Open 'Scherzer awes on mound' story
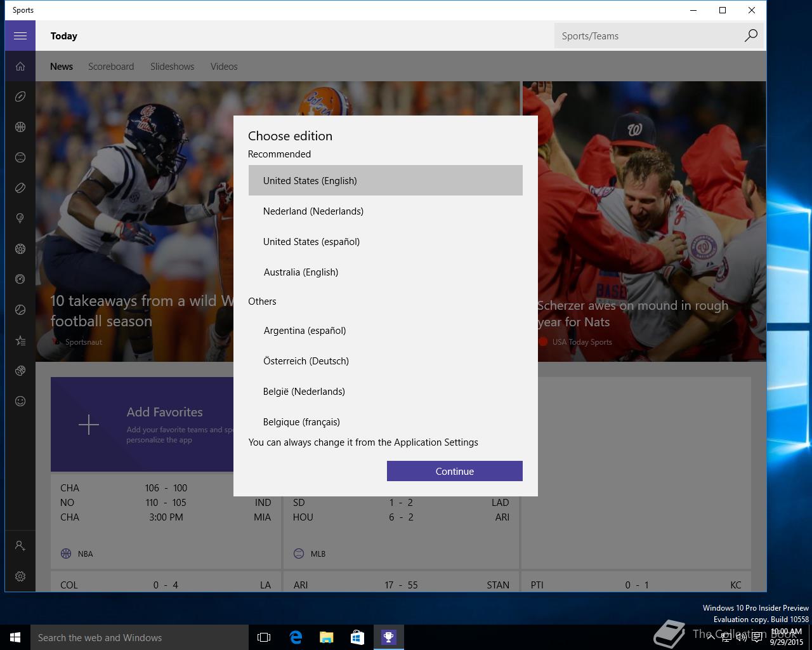The height and width of the screenshot is (650, 812). pos(632,314)
